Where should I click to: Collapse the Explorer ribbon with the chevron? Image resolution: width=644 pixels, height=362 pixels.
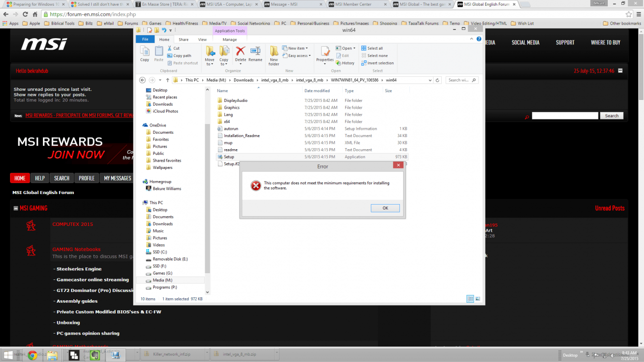(472, 39)
